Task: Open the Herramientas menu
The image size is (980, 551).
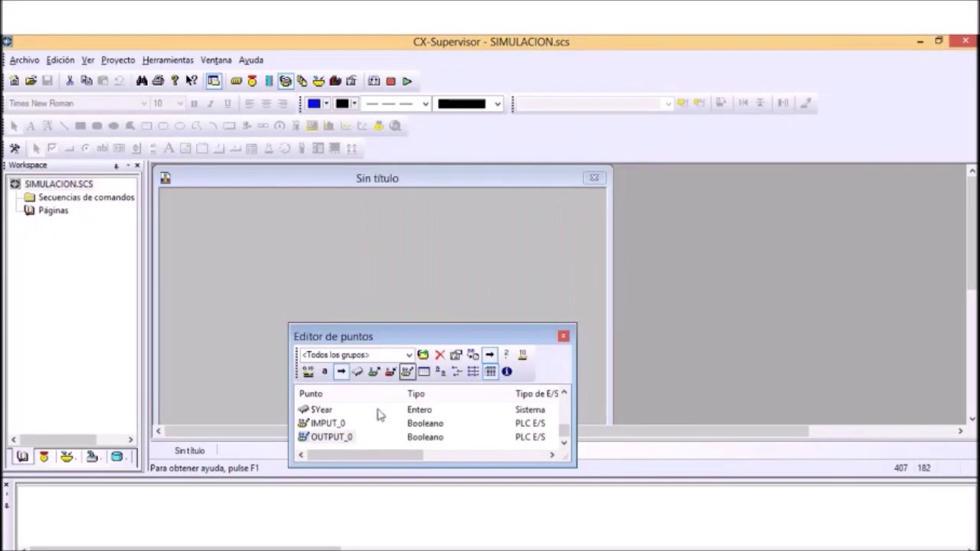Action: 168,60
